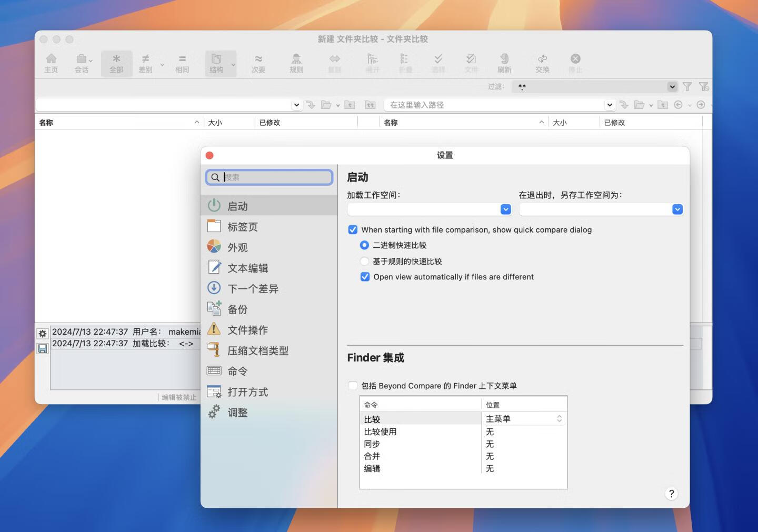The height and width of the screenshot is (532, 758).
Task: Expand the left pane path history dropdown
Action: (x=296, y=105)
